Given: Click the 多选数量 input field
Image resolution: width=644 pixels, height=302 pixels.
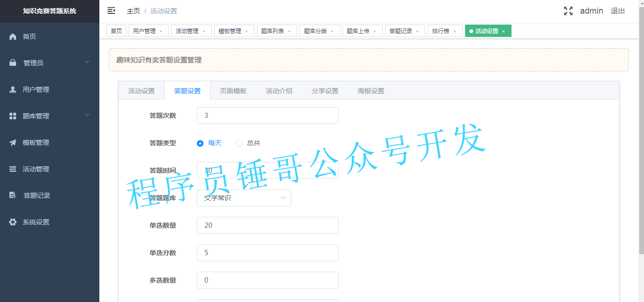Looking at the screenshot, I should (x=268, y=280).
